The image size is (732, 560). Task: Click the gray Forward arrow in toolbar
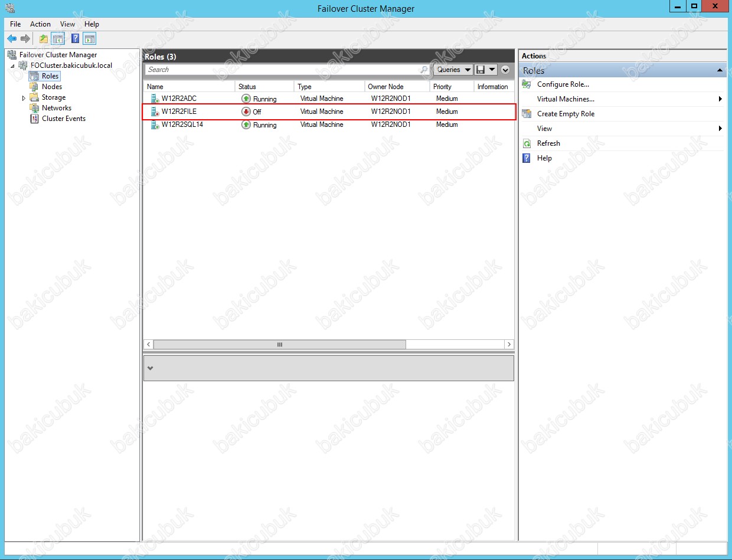(25, 39)
